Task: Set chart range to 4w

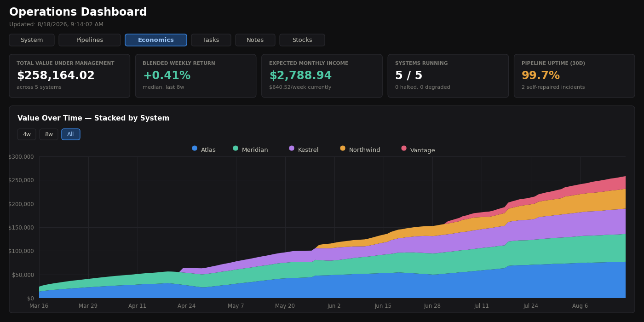Action: pos(27,134)
